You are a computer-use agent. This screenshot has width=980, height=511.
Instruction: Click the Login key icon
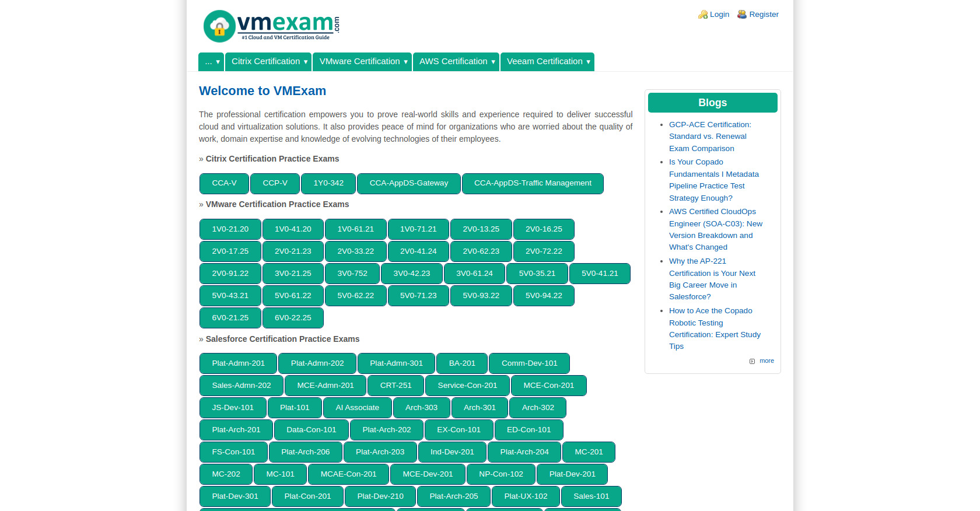pyautogui.click(x=703, y=15)
